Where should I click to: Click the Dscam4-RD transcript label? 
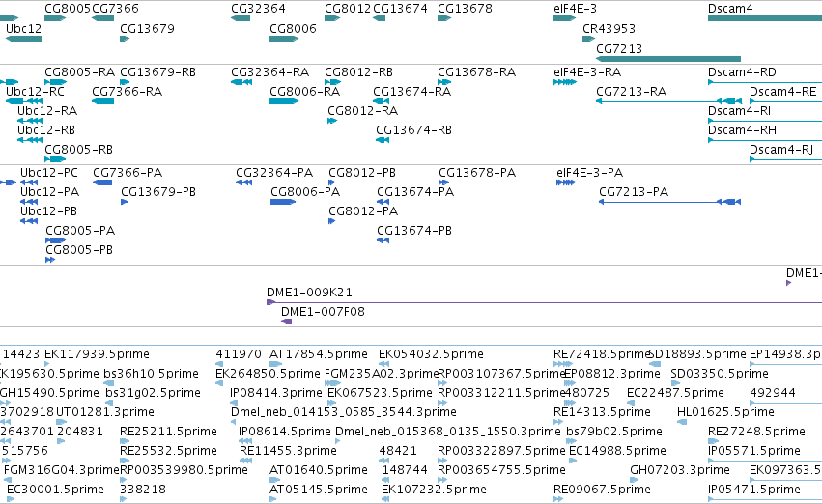click(x=742, y=71)
